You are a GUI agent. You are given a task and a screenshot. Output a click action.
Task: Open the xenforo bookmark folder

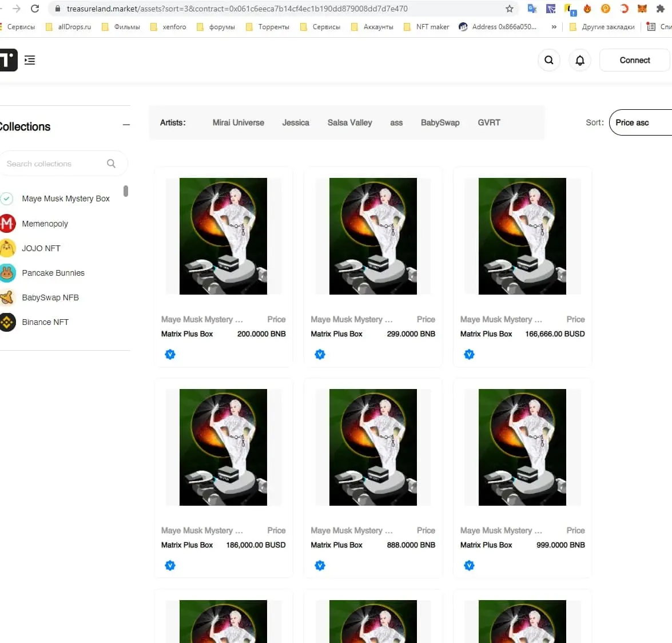click(168, 26)
